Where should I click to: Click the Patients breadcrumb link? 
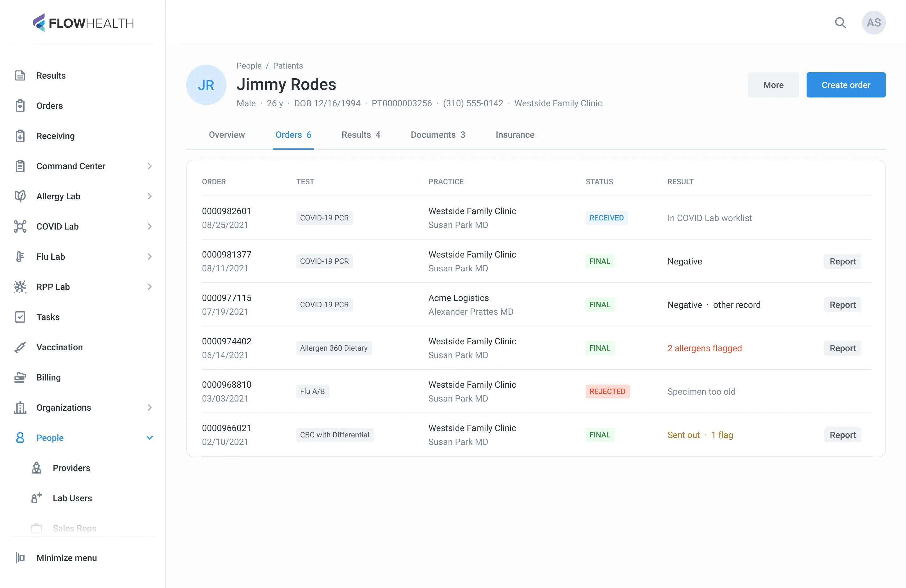click(288, 66)
